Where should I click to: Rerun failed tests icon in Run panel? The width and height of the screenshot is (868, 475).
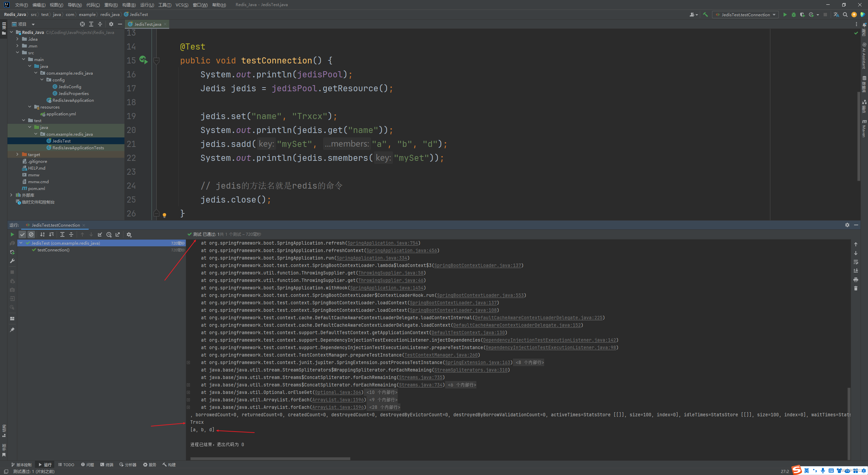12,243
